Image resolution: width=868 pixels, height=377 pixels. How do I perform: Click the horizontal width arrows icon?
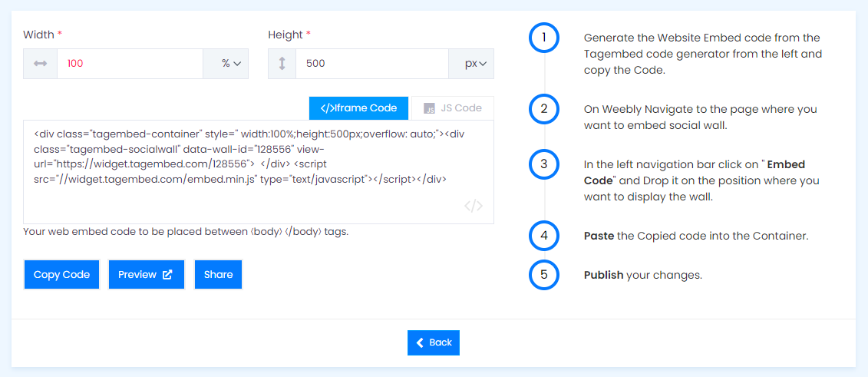point(41,64)
